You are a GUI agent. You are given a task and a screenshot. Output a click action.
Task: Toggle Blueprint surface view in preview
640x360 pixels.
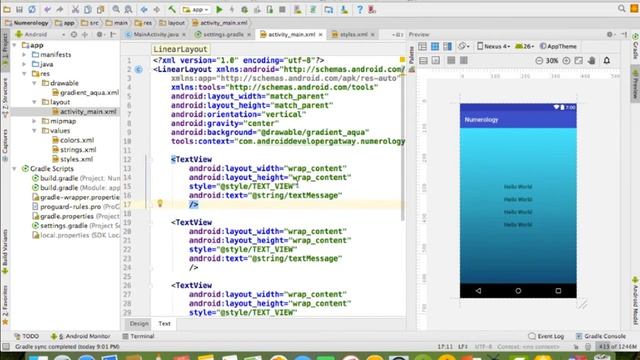pos(435,47)
